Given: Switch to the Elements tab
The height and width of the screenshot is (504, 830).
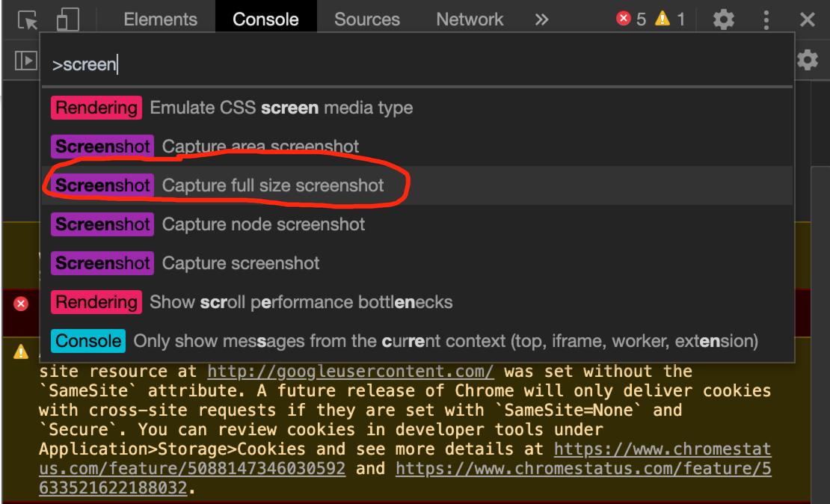Looking at the screenshot, I should [x=160, y=20].
